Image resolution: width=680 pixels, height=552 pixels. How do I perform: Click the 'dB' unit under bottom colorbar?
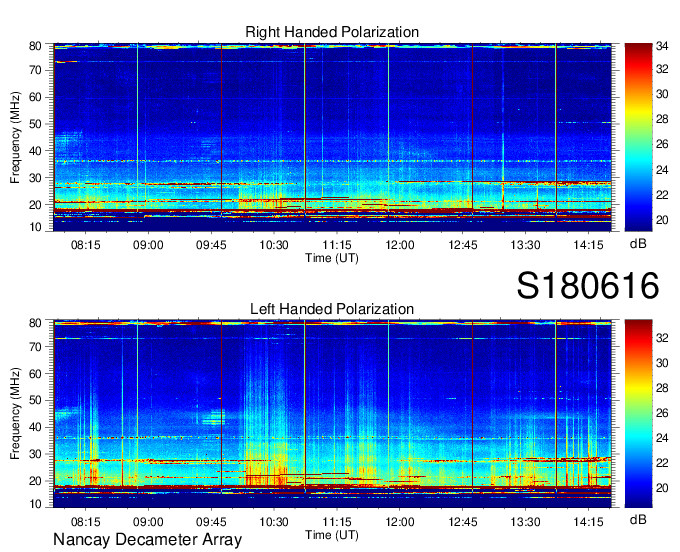tap(638, 519)
